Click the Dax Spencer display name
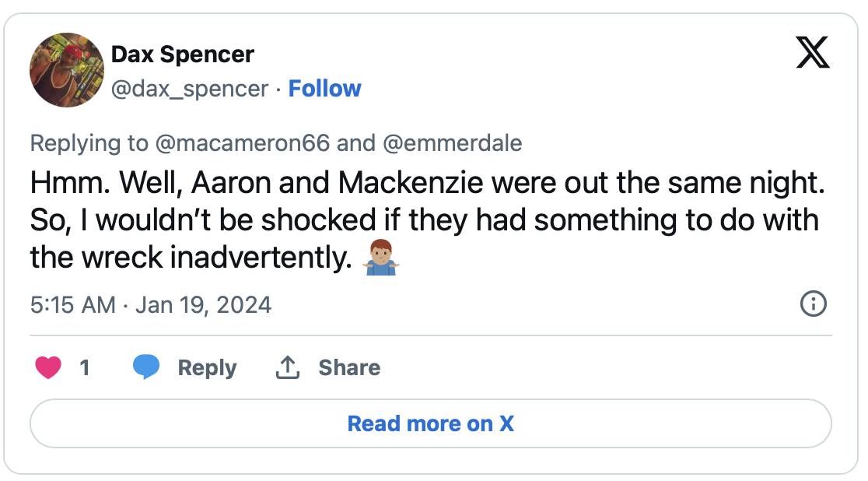The height and width of the screenshot is (481, 868). pos(183,54)
